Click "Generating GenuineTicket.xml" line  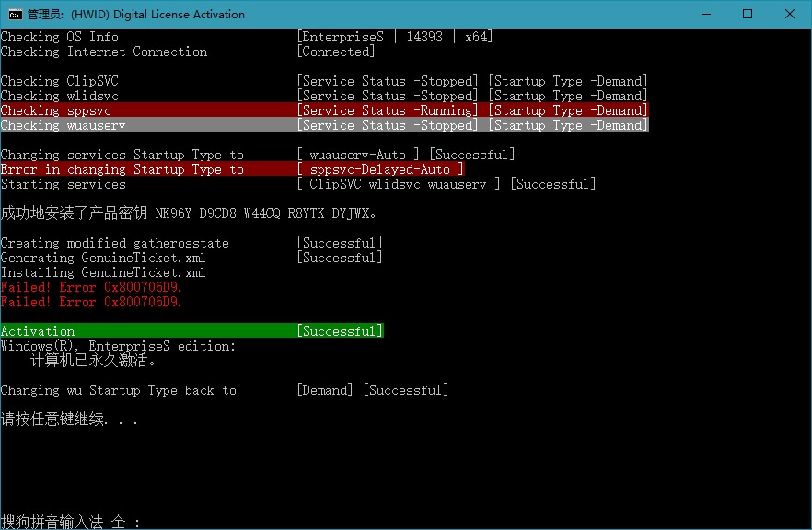click(103, 258)
